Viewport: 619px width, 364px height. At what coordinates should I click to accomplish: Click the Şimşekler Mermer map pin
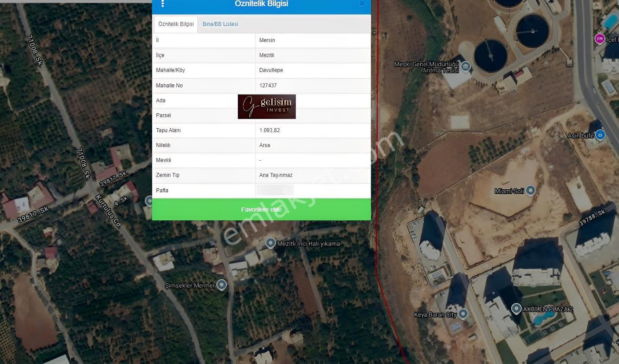pos(222,285)
